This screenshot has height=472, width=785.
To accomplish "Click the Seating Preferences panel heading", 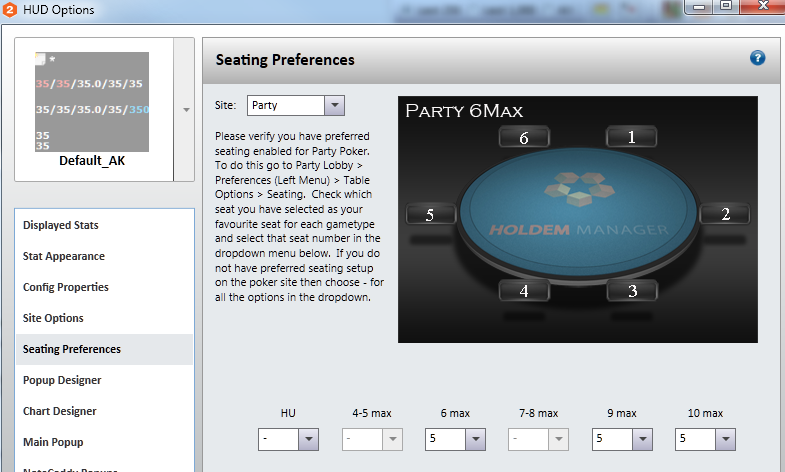I will pyautogui.click(x=285, y=60).
